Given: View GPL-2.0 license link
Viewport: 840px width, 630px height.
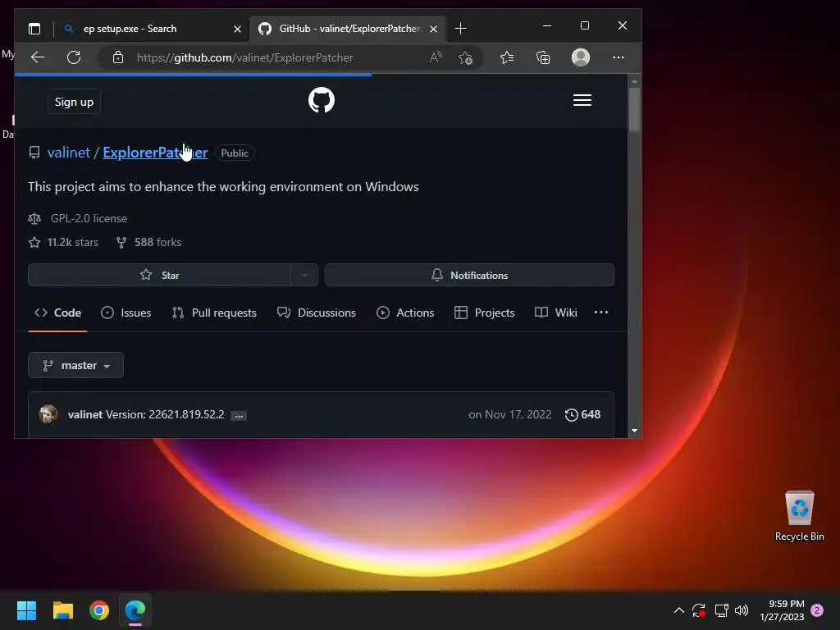Looking at the screenshot, I should tap(89, 218).
